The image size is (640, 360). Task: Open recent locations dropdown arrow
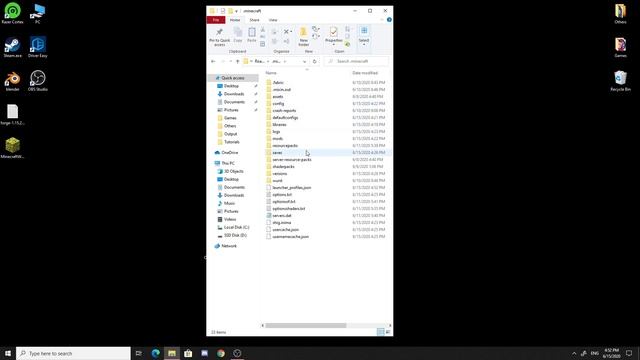point(231,61)
